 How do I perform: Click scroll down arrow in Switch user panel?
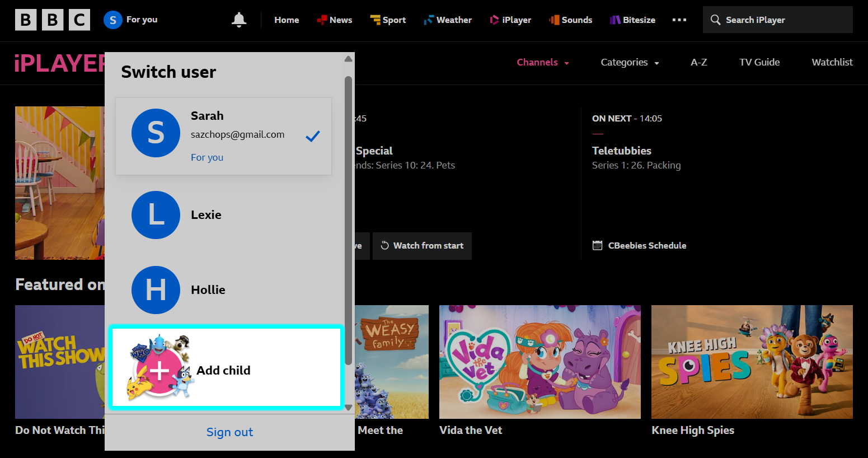(x=348, y=408)
